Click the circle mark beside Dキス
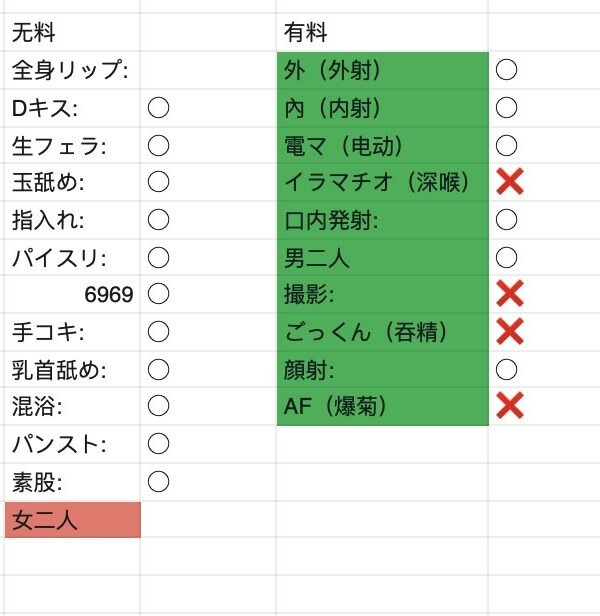 click(x=158, y=108)
